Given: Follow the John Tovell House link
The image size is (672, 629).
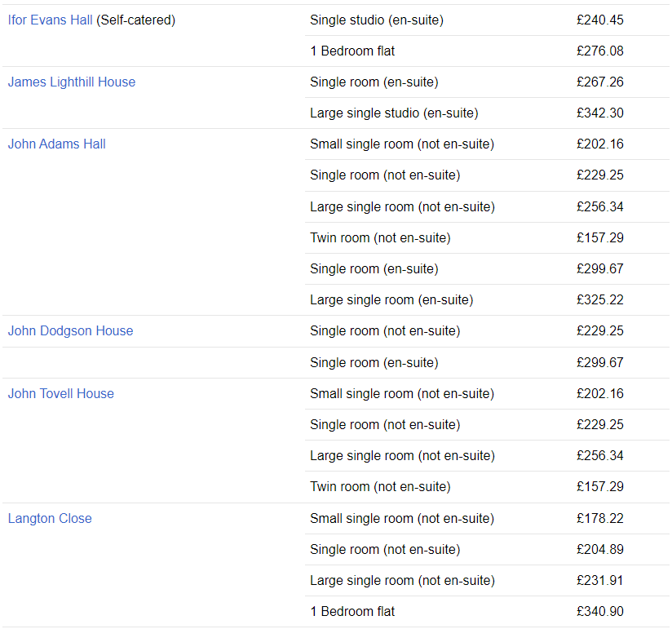Looking at the screenshot, I should (61, 393).
